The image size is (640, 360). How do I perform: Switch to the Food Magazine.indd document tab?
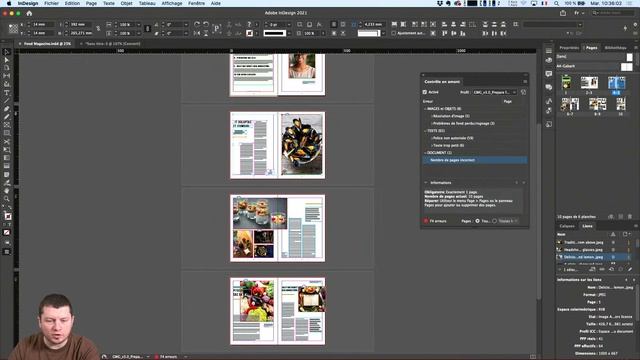[x=47, y=44]
